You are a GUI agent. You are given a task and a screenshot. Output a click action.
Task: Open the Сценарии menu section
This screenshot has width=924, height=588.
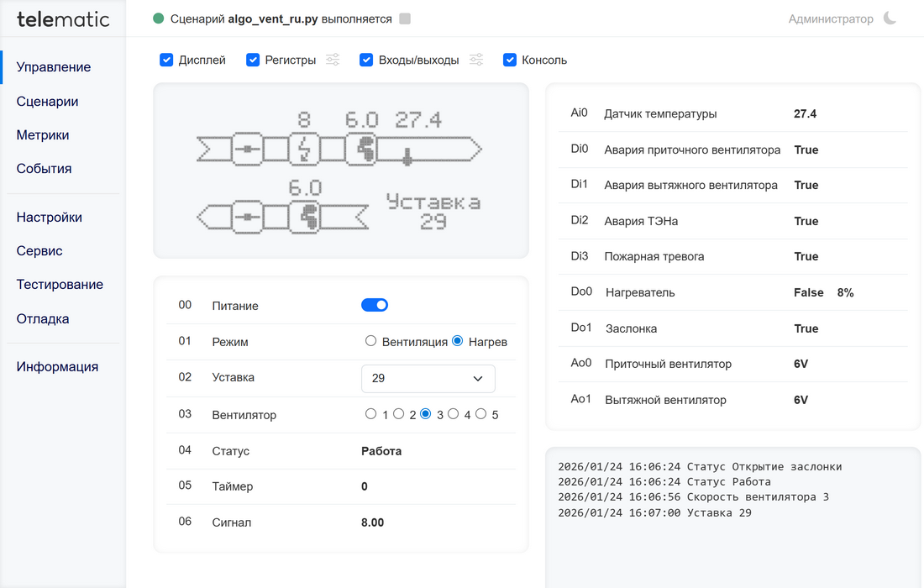pos(47,102)
